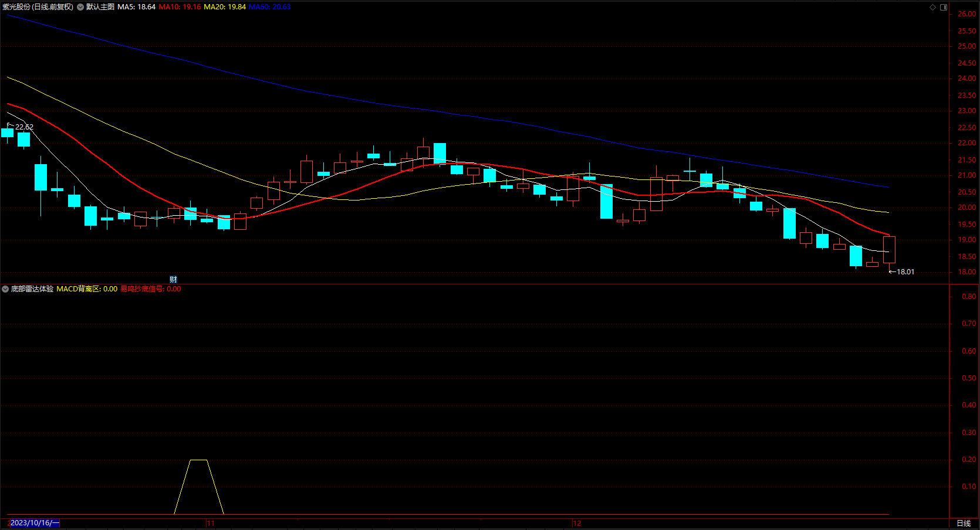This screenshot has width=980, height=530.
Task: Click the MA60: 20.63 indicator label
Action: pos(270,7)
